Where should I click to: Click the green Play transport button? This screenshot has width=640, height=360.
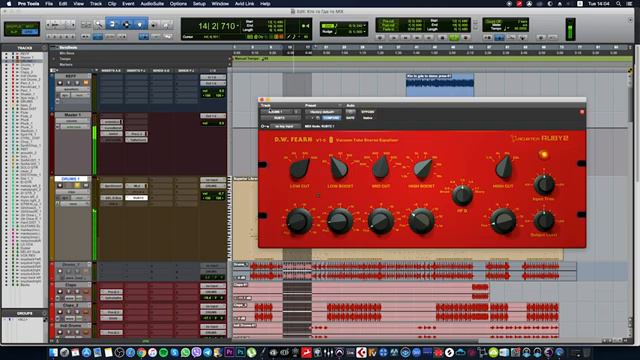453,38
